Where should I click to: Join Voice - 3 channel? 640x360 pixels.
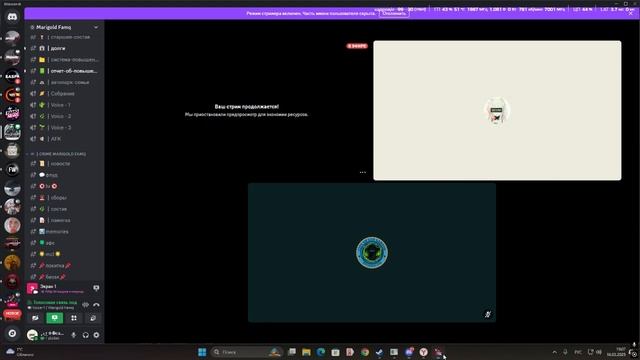pyautogui.click(x=64, y=128)
